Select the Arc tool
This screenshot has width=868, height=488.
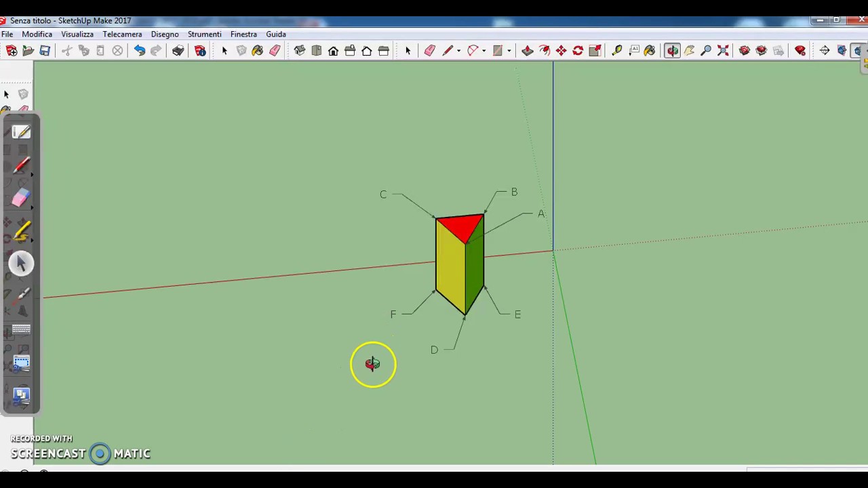(473, 51)
